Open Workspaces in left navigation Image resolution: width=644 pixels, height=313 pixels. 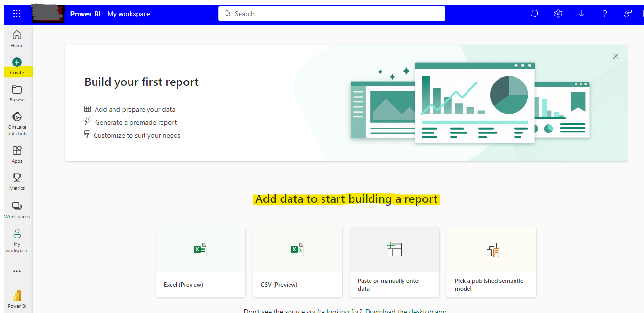tap(17, 210)
